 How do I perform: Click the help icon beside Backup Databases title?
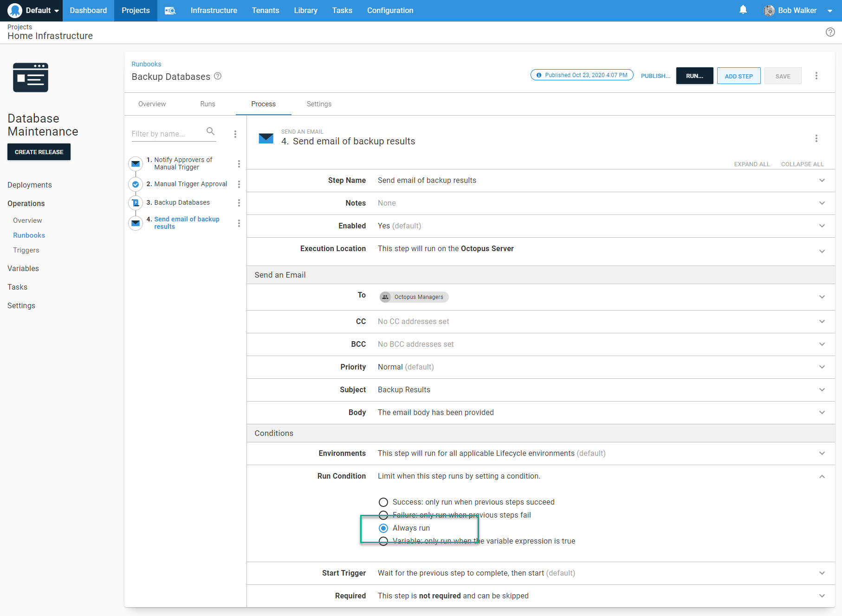(x=218, y=76)
